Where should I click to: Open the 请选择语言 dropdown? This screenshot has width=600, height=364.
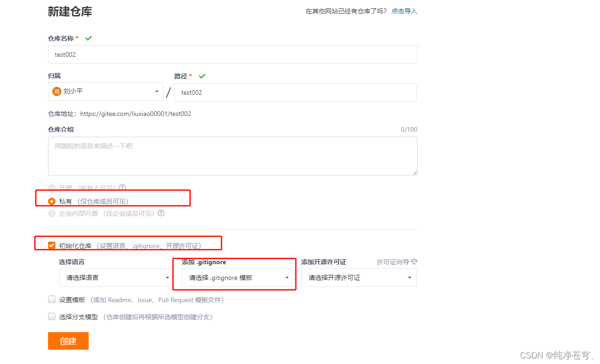click(115, 277)
